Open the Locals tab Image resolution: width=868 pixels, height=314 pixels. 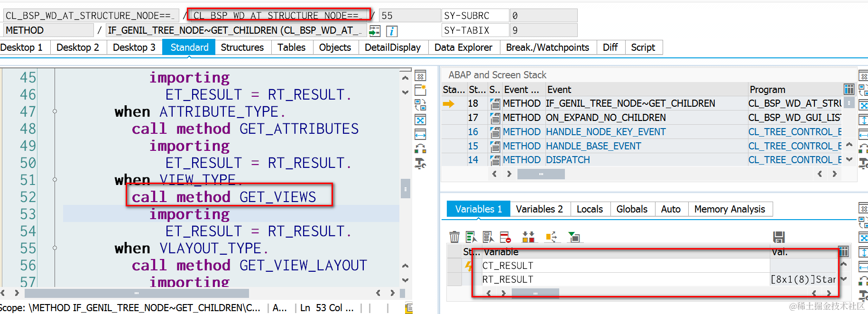[590, 209]
